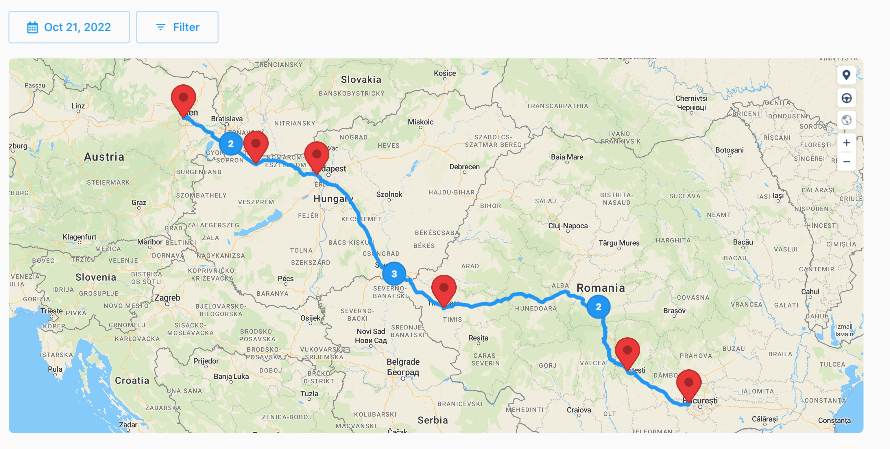Open the Oct 21, 2022 date picker
The image size is (890, 449).
[x=69, y=27]
